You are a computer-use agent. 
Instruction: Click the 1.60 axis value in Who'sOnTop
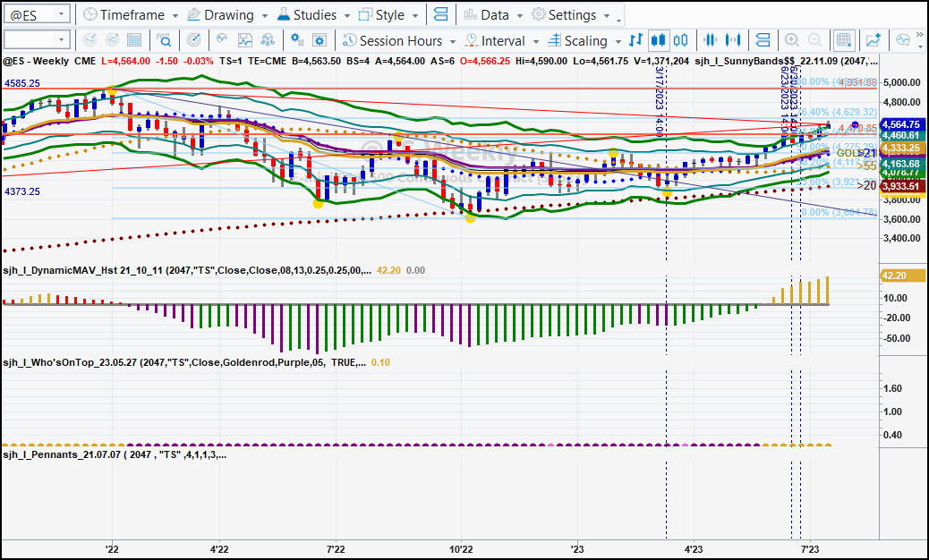[x=893, y=388]
